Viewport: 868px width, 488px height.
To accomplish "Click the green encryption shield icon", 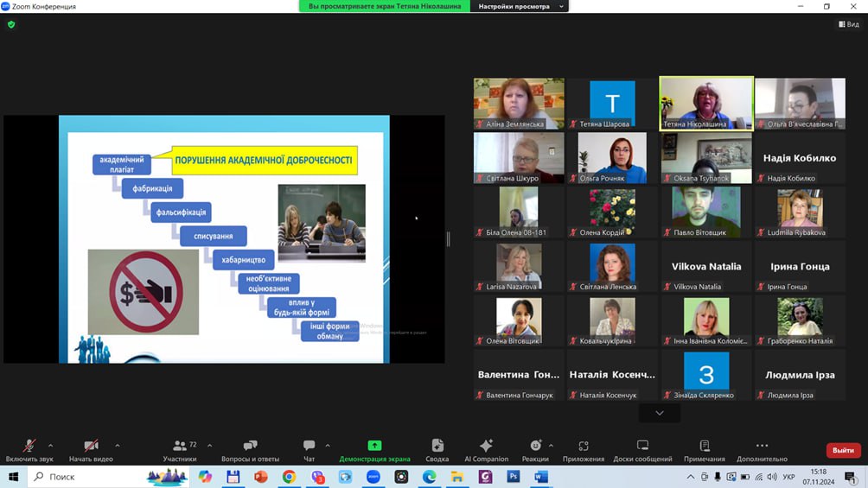I will 11,25.
